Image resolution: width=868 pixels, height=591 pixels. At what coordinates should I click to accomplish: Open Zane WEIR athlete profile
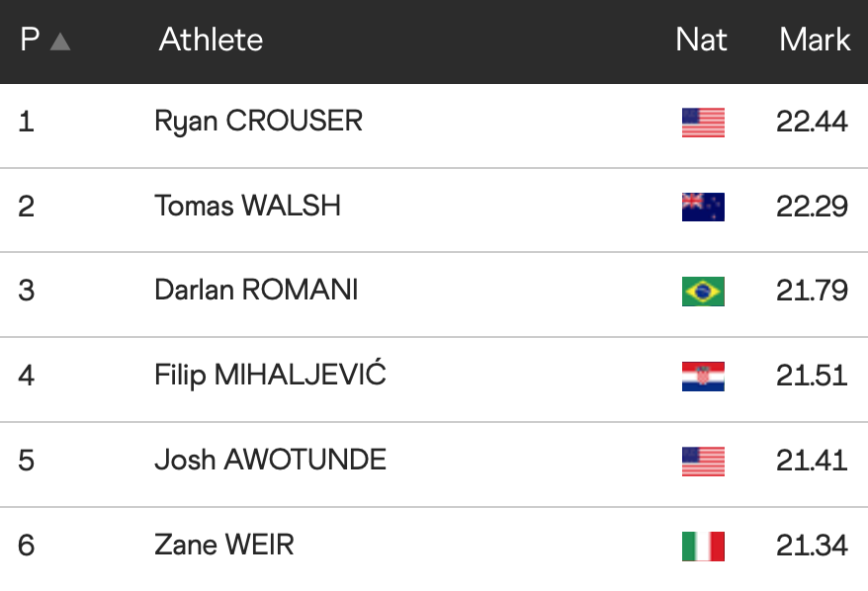coord(223,546)
